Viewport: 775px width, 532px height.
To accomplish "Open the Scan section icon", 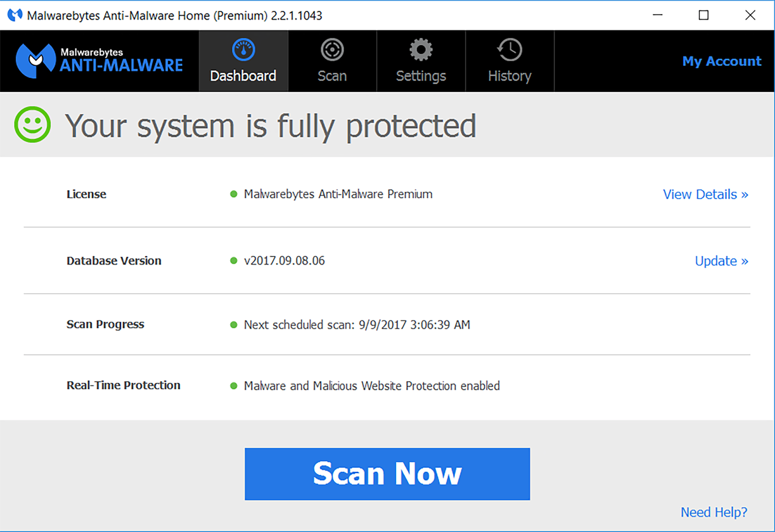I will pos(332,49).
